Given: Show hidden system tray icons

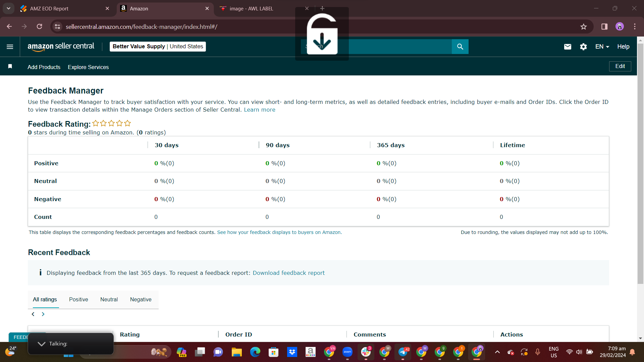Looking at the screenshot, I should tap(497, 352).
